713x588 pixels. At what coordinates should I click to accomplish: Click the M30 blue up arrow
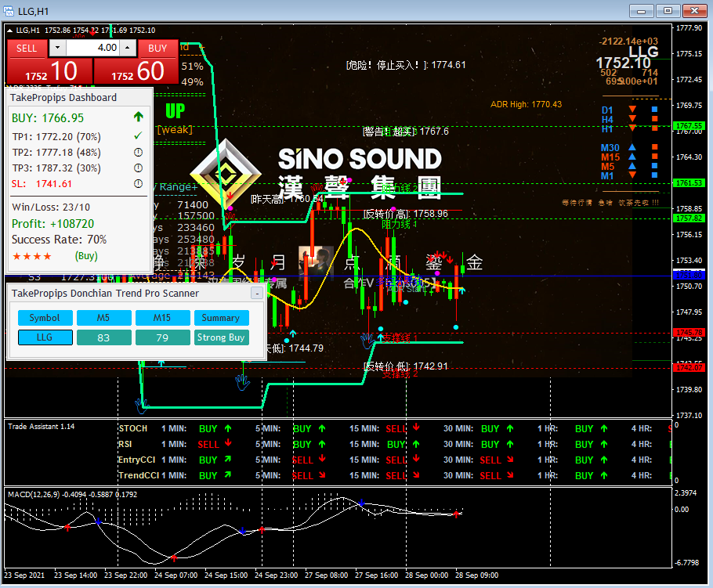click(632, 147)
